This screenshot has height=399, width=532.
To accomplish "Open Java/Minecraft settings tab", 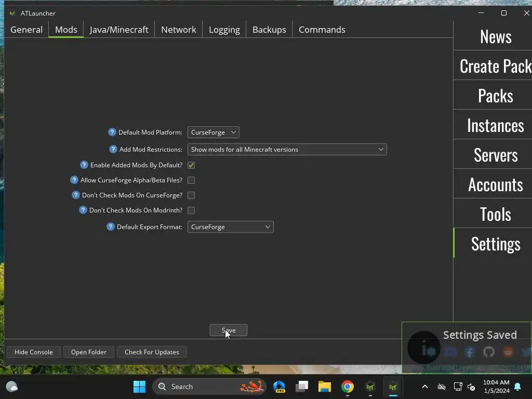I will point(119,30).
